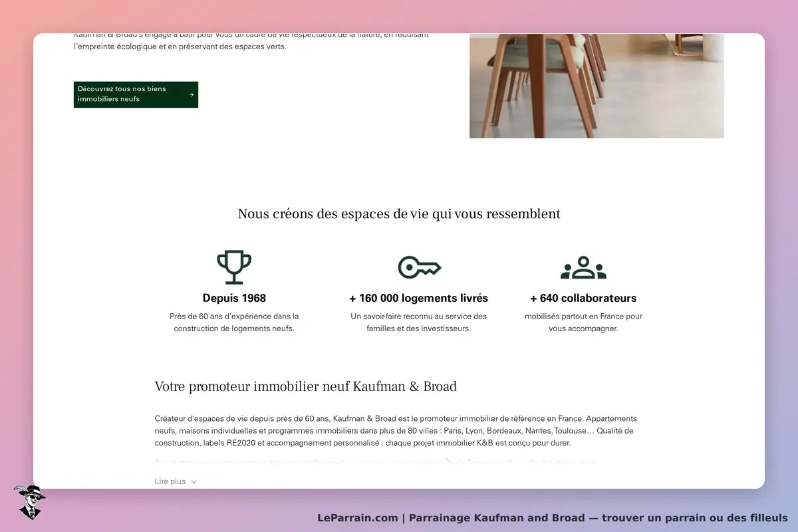Viewport: 798px width, 532px height.
Task: Click the LeParrain.com caption text
Action: (552, 518)
